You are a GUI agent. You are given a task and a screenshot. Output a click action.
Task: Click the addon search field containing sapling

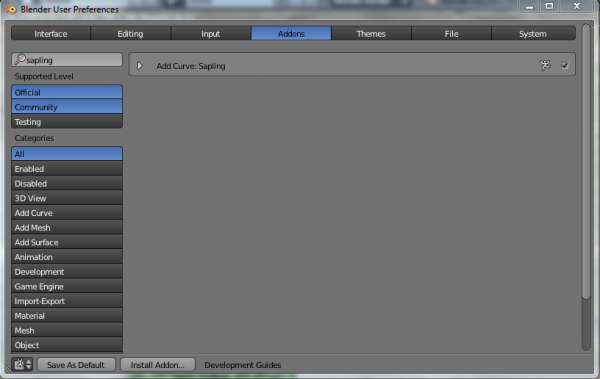(x=67, y=60)
